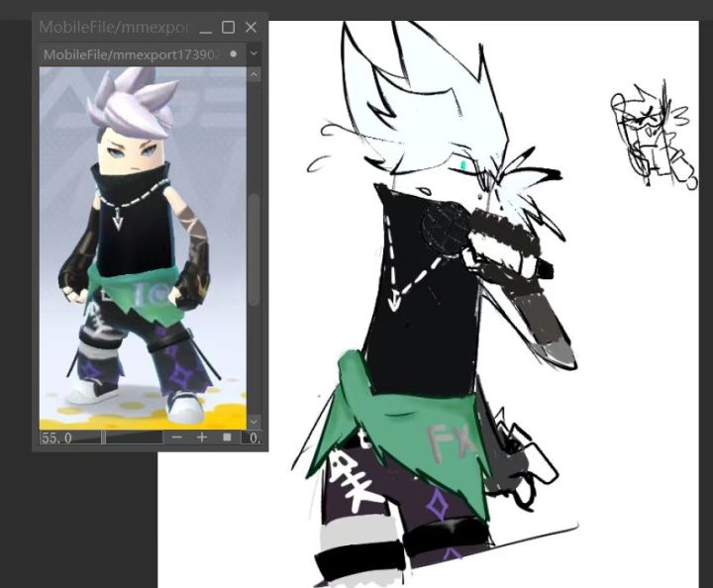Click the vertical scrollbar thumb of the reference viewer

[255, 249]
